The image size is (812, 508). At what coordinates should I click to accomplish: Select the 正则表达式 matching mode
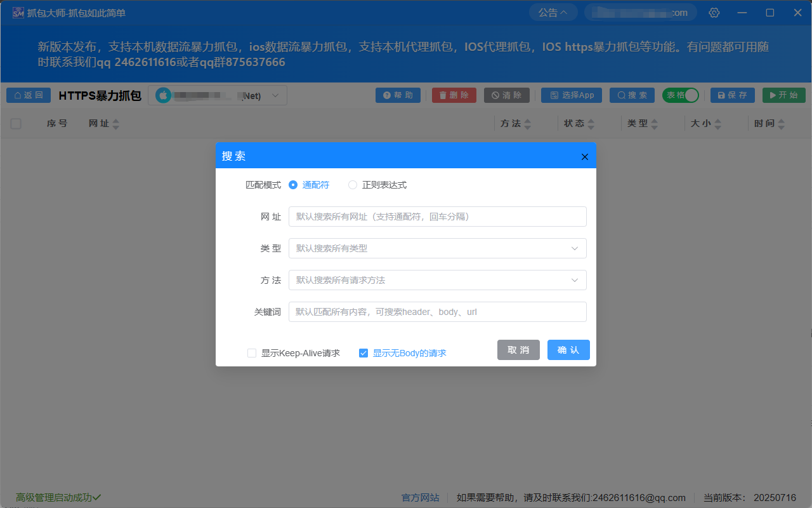(x=353, y=185)
